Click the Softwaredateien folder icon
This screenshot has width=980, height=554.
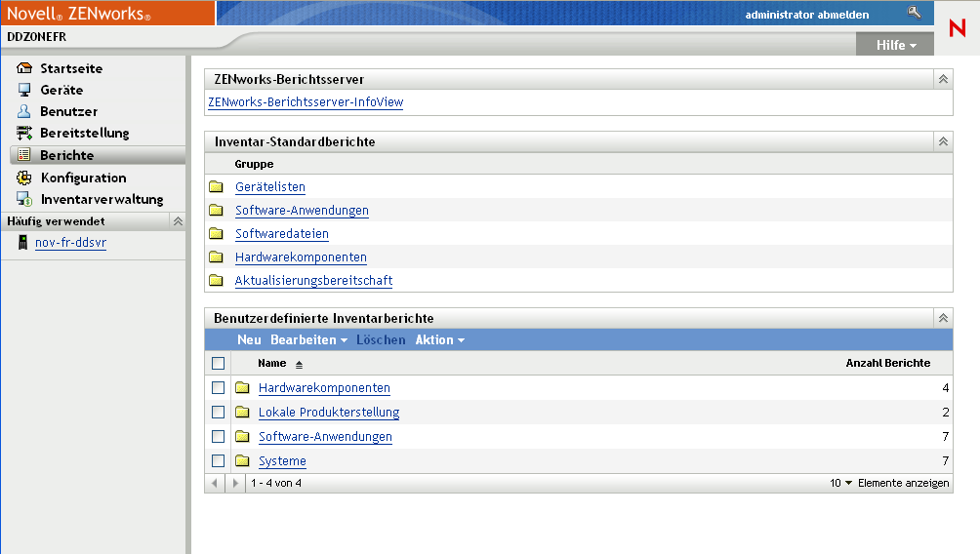[x=217, y=233]
